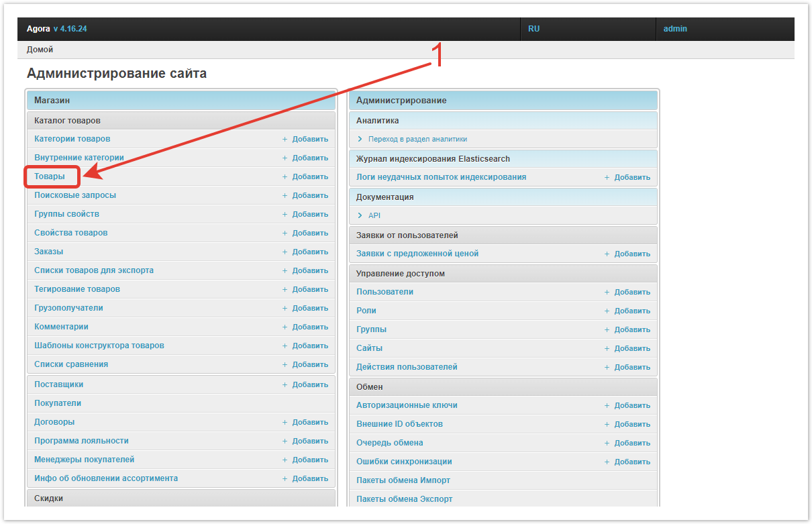Click the Agora logo title
Viewport: 812px width, 524px height.
[x=38, y=29]
